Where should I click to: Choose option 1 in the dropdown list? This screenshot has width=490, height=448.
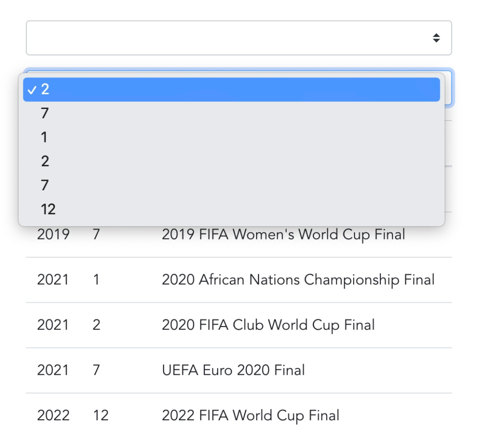point(231,137)
